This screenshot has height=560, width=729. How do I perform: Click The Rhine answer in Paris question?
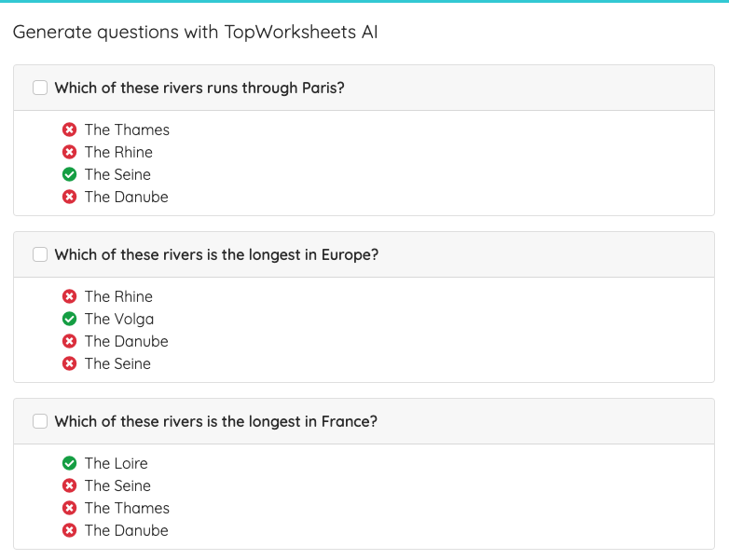(x=118, y=152)
